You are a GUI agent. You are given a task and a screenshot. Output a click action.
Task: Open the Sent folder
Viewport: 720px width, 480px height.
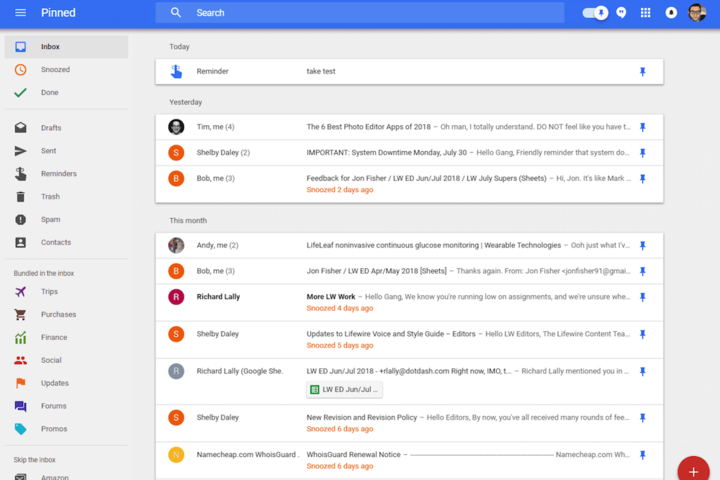tap(67, 151)
